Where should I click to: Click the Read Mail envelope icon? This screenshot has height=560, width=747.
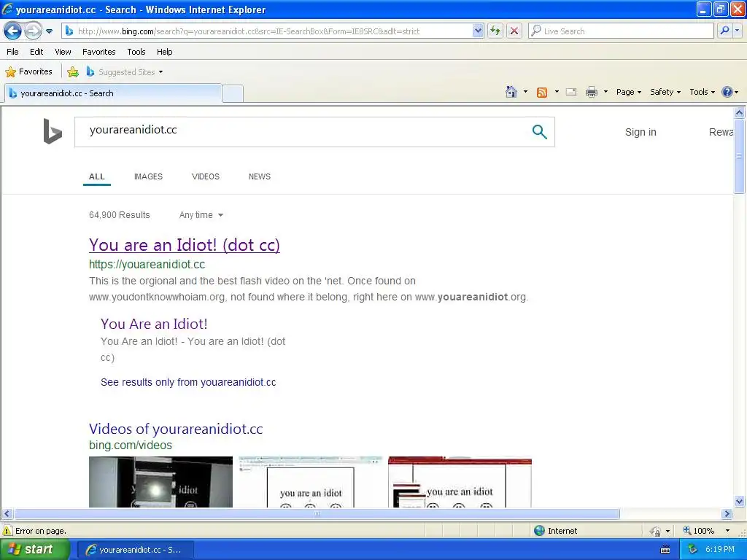571,92
